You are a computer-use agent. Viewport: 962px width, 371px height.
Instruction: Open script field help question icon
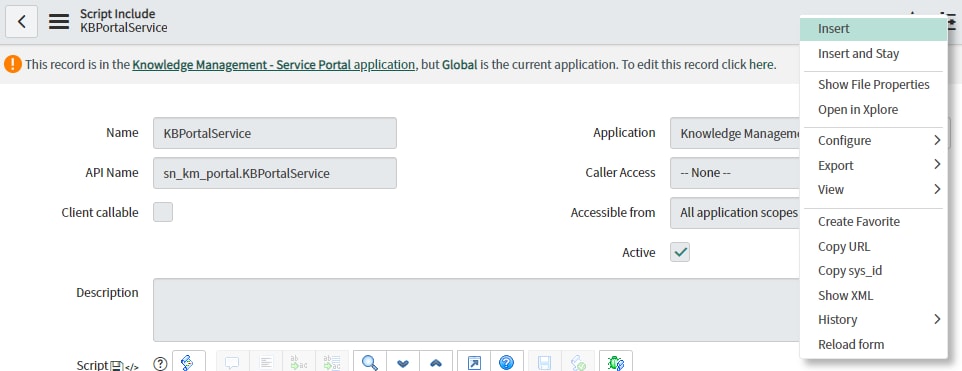pyautogui.click(x=160, y=363)
